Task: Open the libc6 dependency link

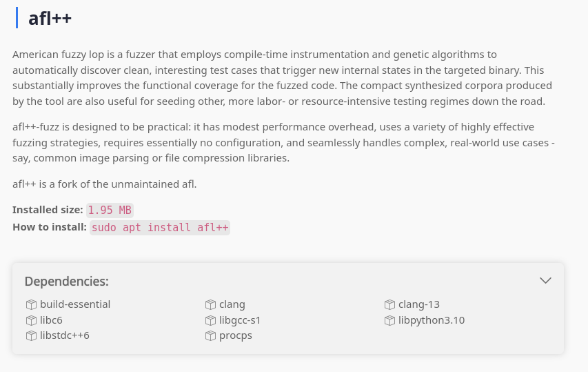Action: pos(52,320)
